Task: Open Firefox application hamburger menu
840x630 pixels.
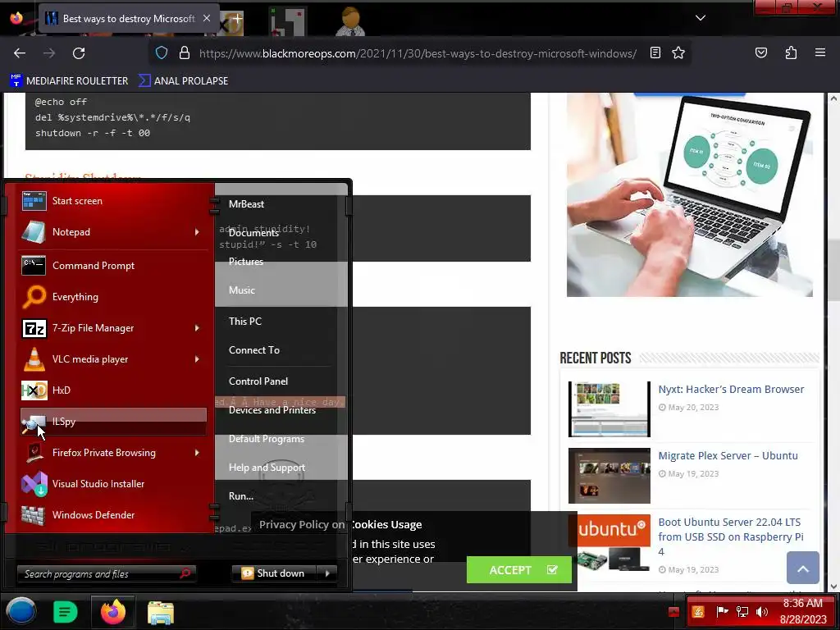Action: (x=819, y=52)
